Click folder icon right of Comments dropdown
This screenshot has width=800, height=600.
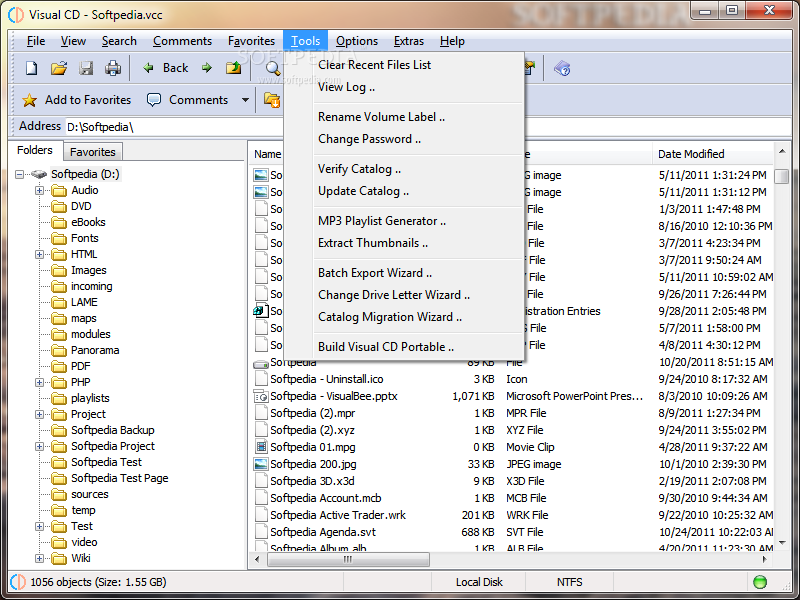click(x=272, y=99)
